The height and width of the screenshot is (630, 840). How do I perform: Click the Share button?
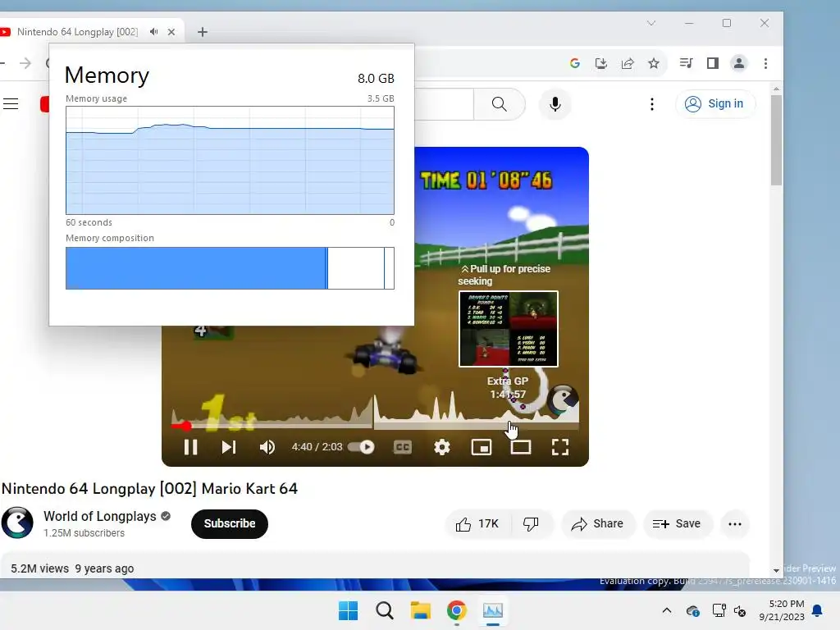click(598, 524)
